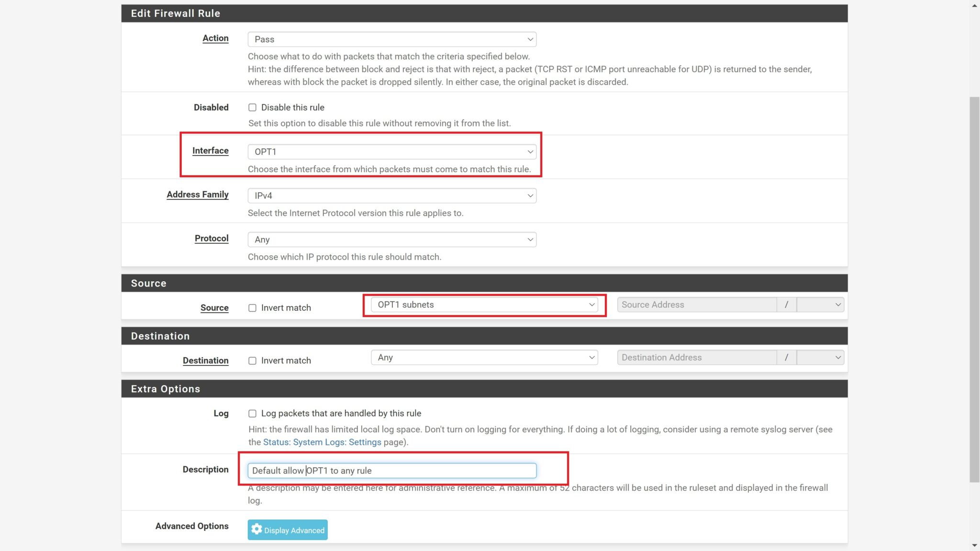Open the Destination dropdown showing Any
Image resolution: width=980 pixels, height=551 pixels.
coord(484,357)
